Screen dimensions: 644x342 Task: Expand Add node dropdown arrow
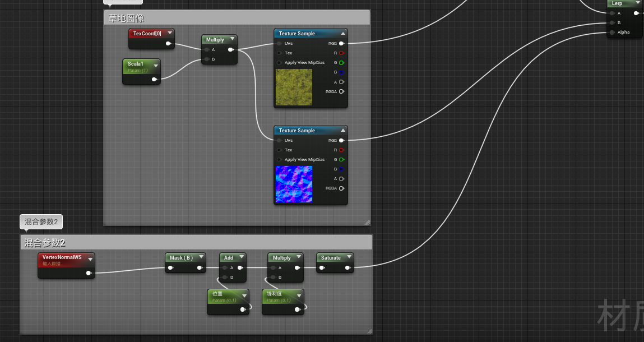coord(241,257)
